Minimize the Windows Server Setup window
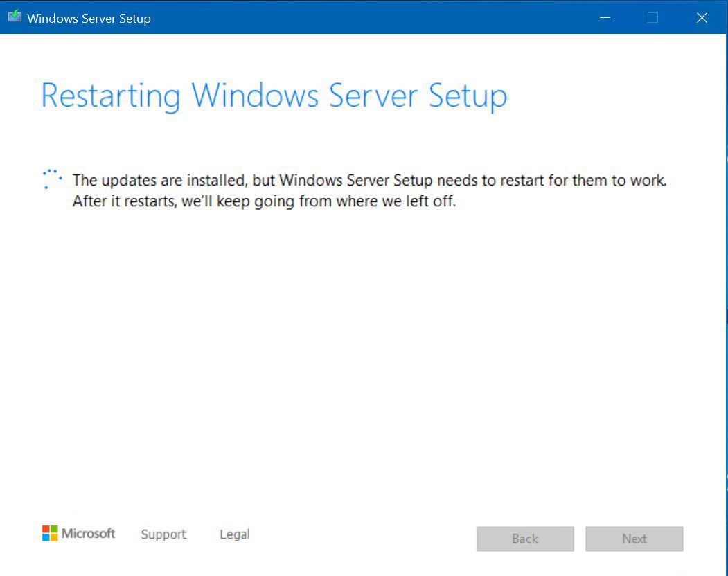The height and width of the screenshot is (576, 728). click(x=605, y=17)
